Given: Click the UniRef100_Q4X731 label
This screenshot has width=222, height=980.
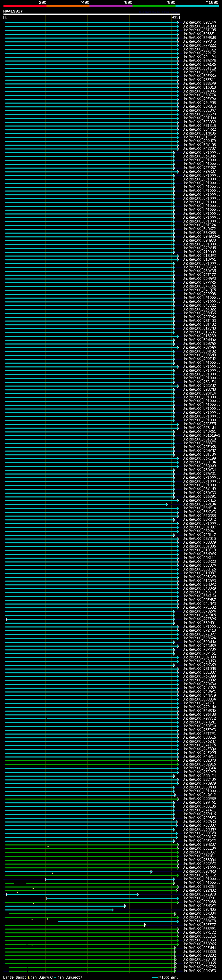Looking at the screenshot, I should [x=199, y=703].
